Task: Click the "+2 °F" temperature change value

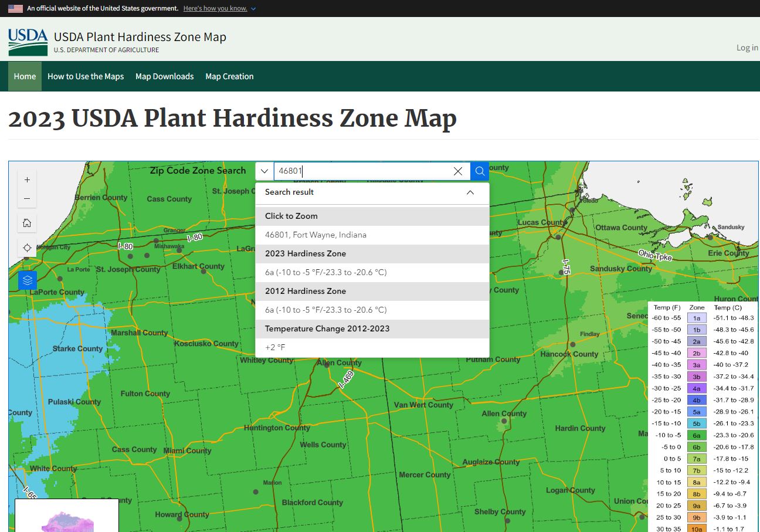Action: click(275, 347)
